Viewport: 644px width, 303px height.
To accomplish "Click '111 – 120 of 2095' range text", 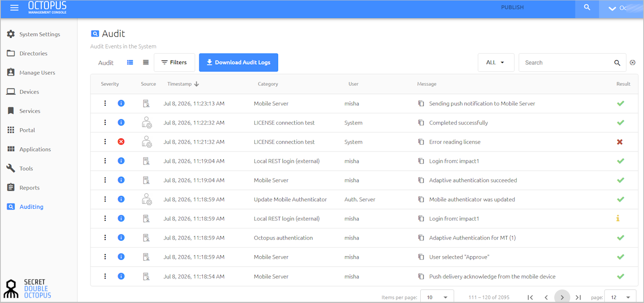I will (489, 298).
